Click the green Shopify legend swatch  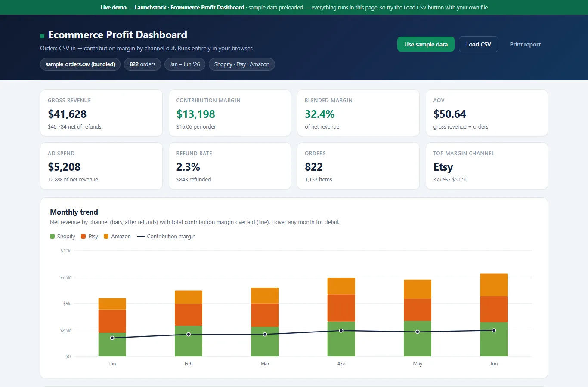(x=53, y=236)
